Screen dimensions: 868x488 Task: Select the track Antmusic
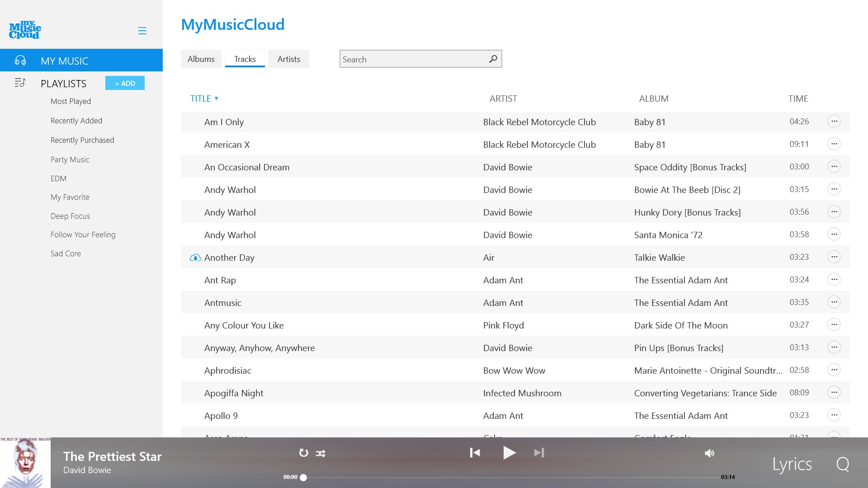223,303
